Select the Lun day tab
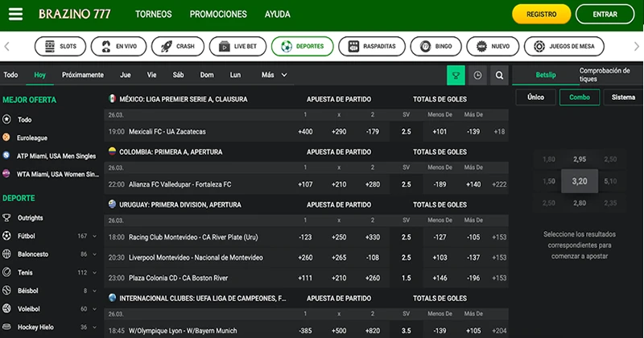644x338 pixels. (235, 75)
